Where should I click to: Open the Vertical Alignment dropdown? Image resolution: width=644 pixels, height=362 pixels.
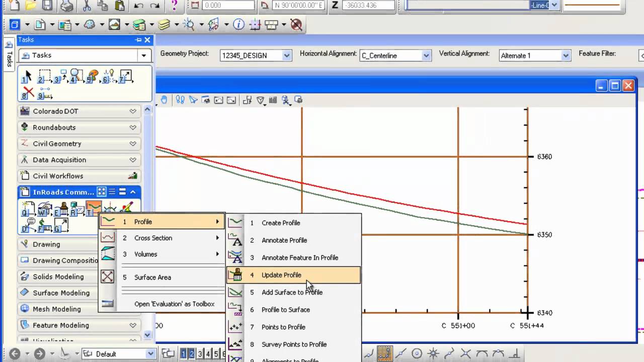pos(566,56)
